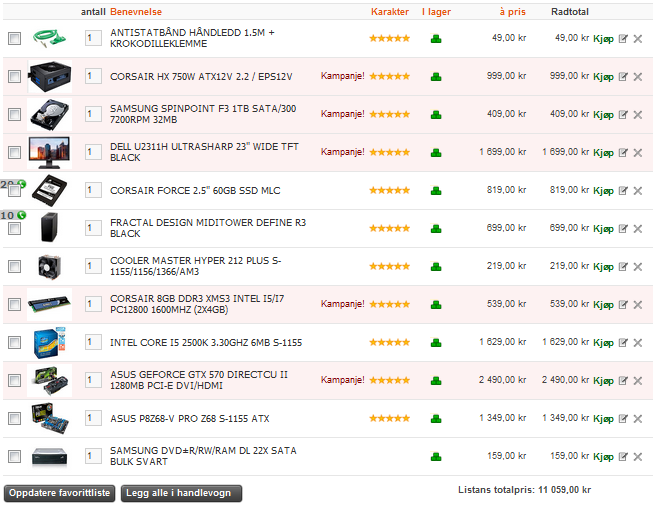
Task: Click Oppdatere favorittliste button
Action: (x=59, y=493)
